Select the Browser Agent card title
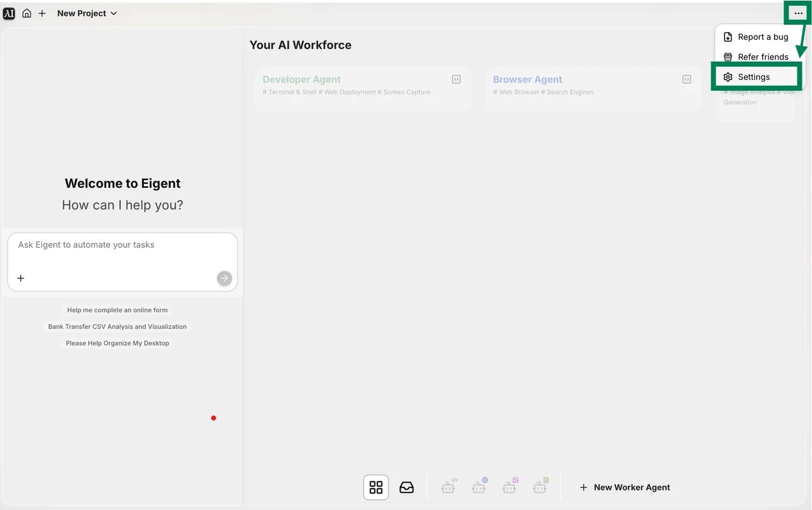This screenshot has height=510, width=812. (528, 79)
